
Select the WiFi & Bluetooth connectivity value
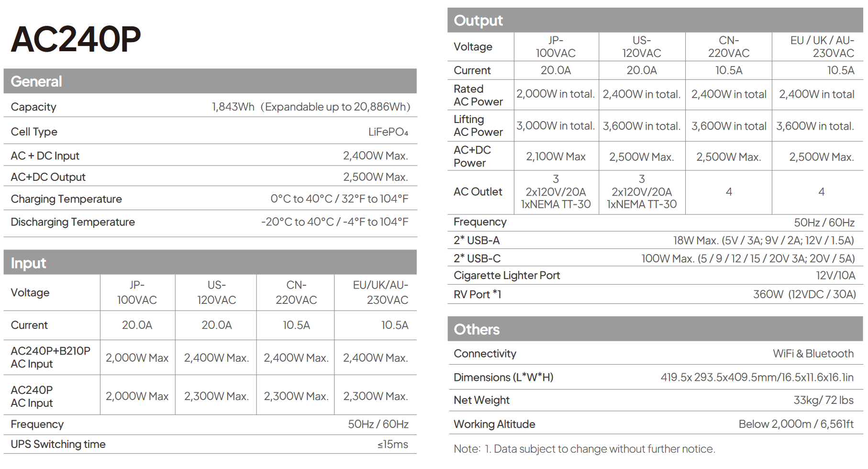813,354
